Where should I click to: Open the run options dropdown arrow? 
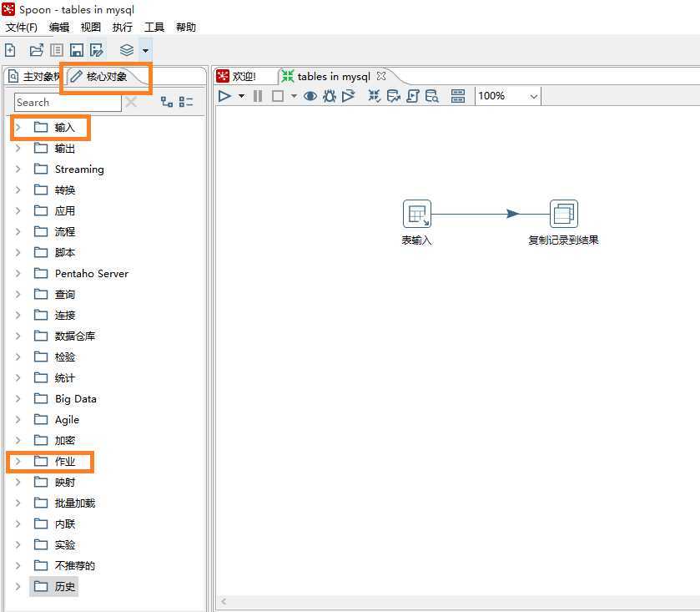(x=241, y=96)
